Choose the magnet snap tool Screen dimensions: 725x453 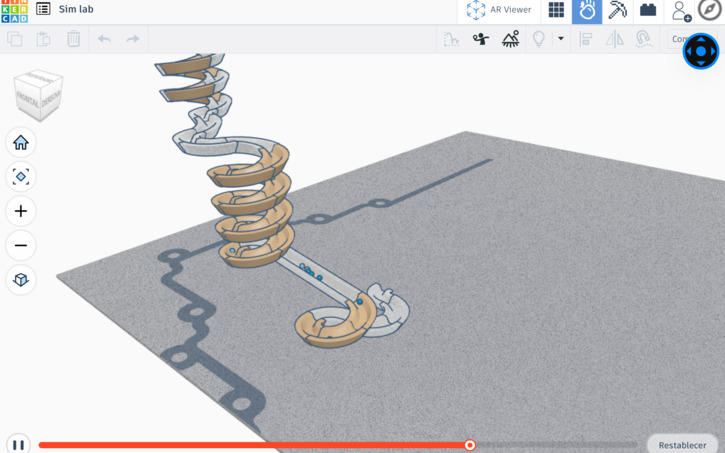pyautogui.click(x=644, y=39)
